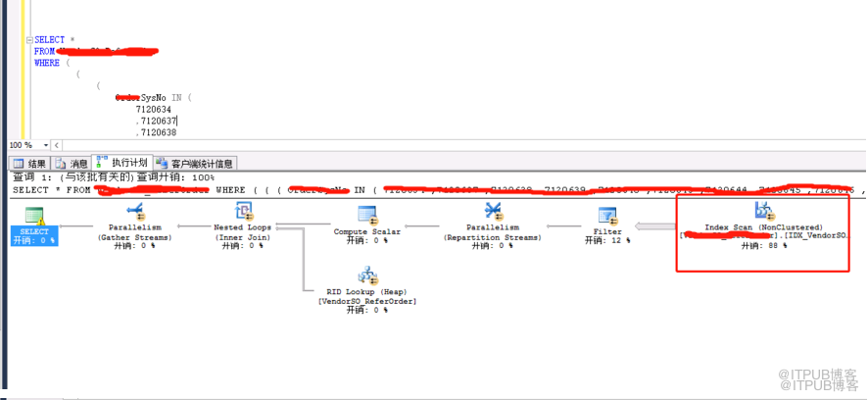Click the (Inner Join) label text
The height and width of the screenshot is (400, 868).
[243, 236]
